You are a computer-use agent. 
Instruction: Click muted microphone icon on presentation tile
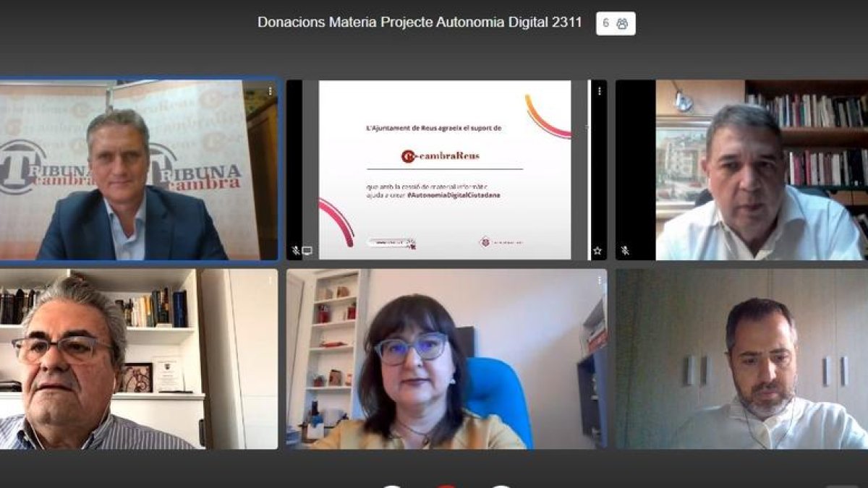[296, 251]
